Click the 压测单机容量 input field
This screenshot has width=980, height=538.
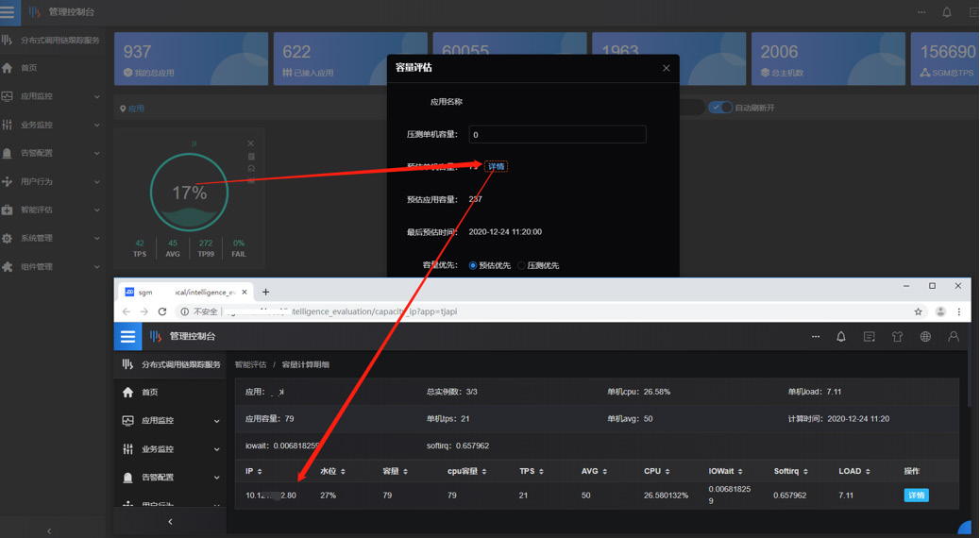coord(557,134)
